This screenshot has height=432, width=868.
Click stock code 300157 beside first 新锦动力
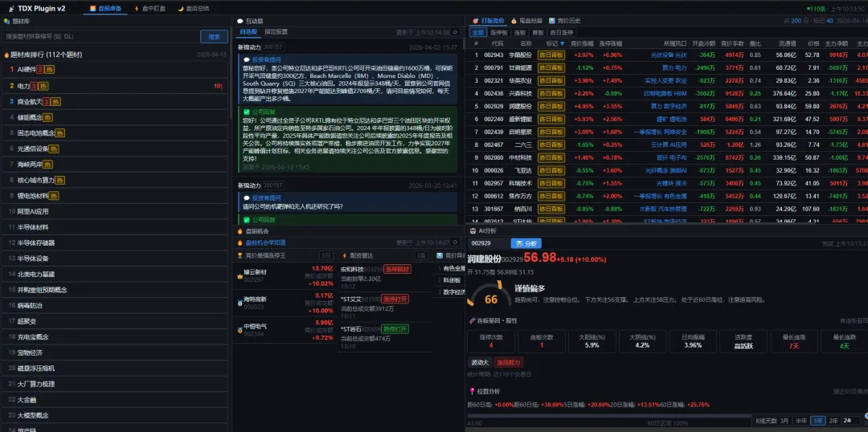point(273,47)
